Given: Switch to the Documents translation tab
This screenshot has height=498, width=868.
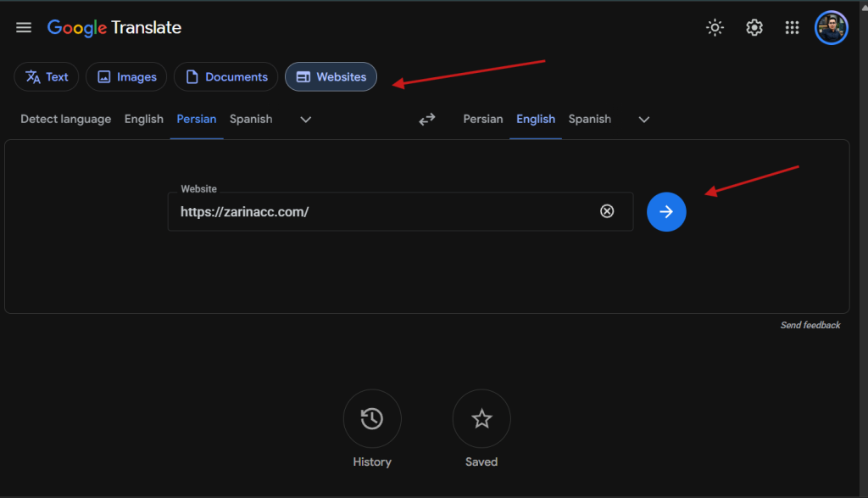Looking at the screenshot, I should 225,77.
